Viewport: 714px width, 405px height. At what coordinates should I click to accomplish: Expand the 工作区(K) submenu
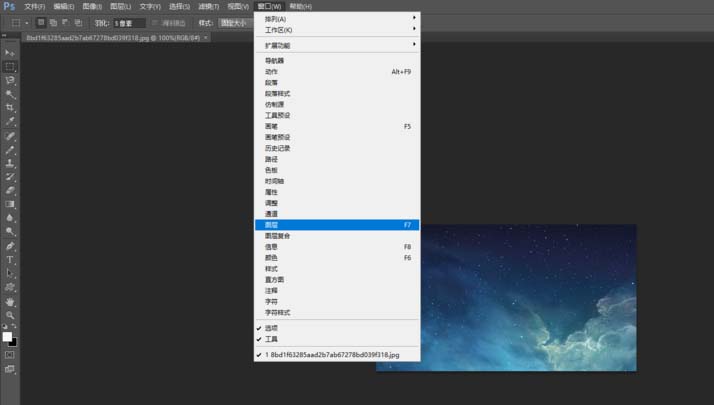[337, 30]
